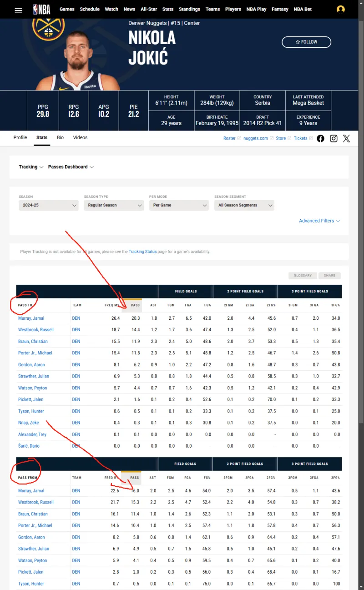Screen dimensions: 364x590
Task: Open Strawther, Julian in Pass From table
Action: point(34,549)
